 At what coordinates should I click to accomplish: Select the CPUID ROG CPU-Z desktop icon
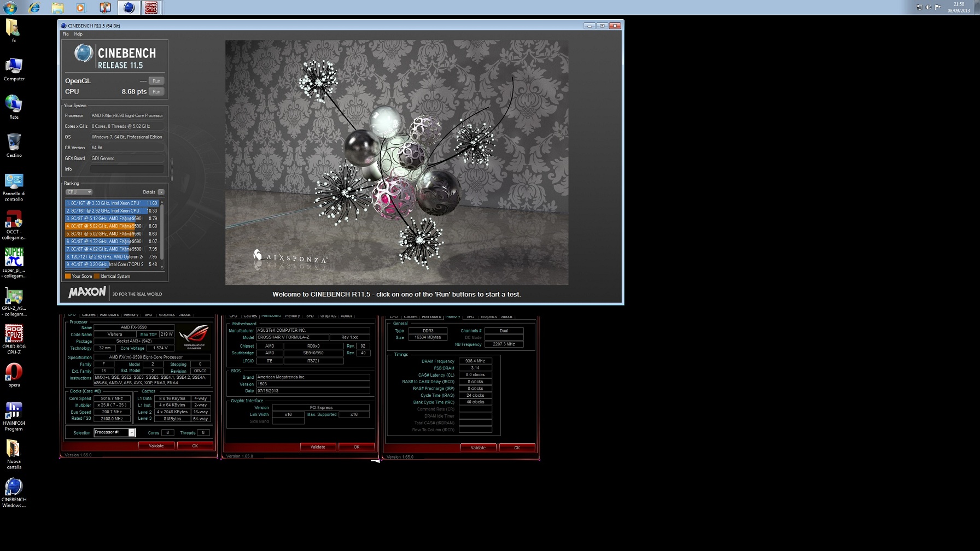tap(14, 340)
